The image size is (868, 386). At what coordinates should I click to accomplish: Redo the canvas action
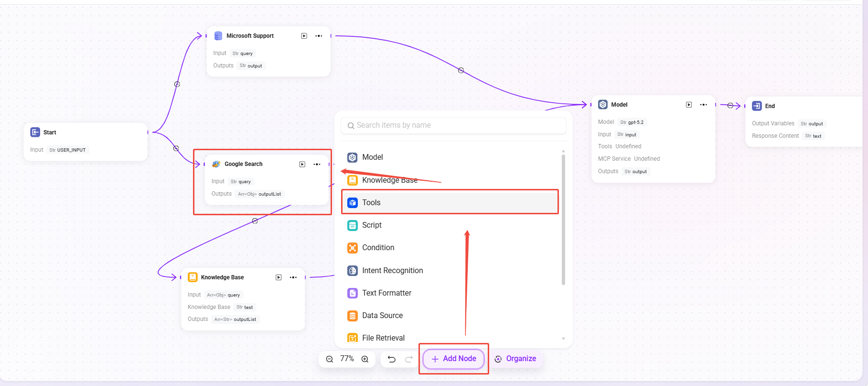(409, 359)
